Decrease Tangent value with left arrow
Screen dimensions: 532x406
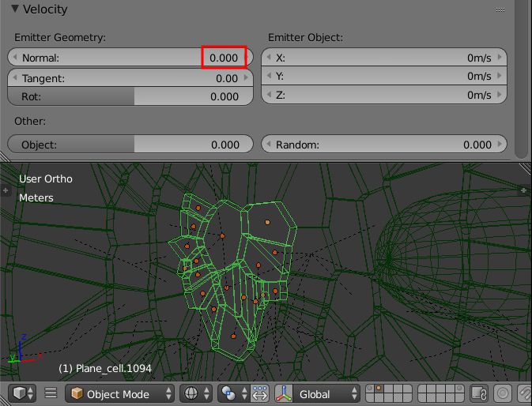[x=14, y=78]
